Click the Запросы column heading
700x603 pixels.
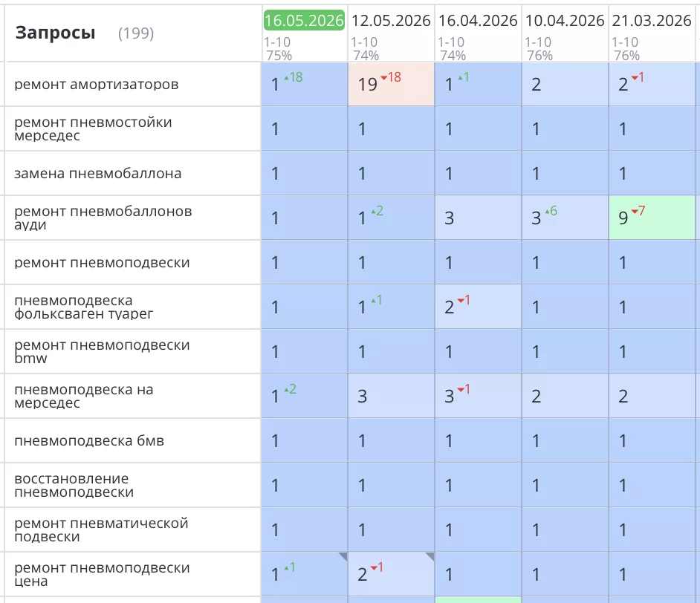pos(55,33)
